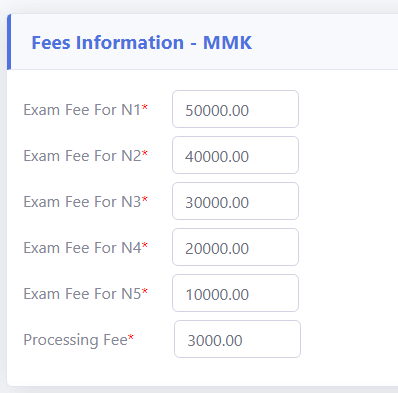Click the "Processing Fee" label
This screenshot has height=393, width=398.
click(75, 340)
